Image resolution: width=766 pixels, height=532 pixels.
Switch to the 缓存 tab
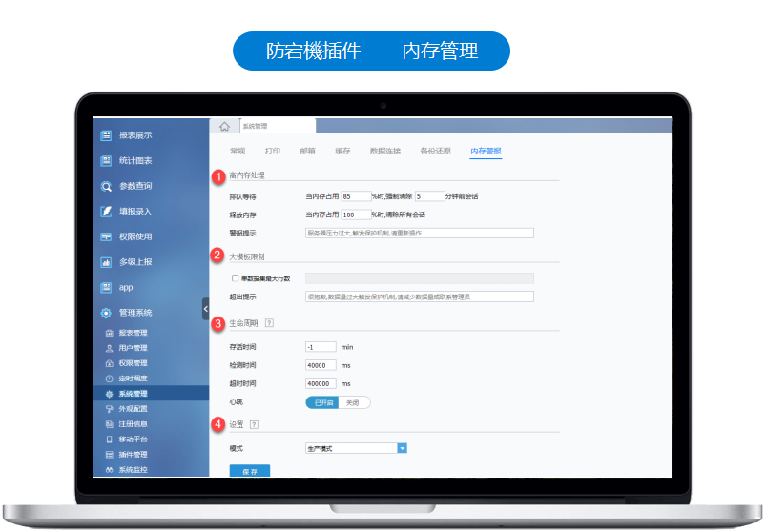pyautogui.click(x=343, y=151)
